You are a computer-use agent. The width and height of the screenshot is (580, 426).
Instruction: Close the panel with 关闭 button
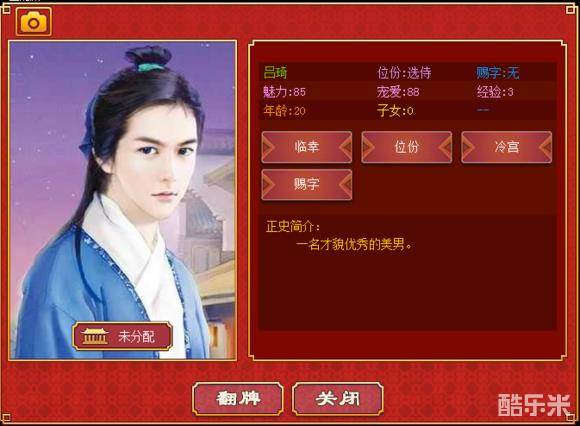point(338,399)
